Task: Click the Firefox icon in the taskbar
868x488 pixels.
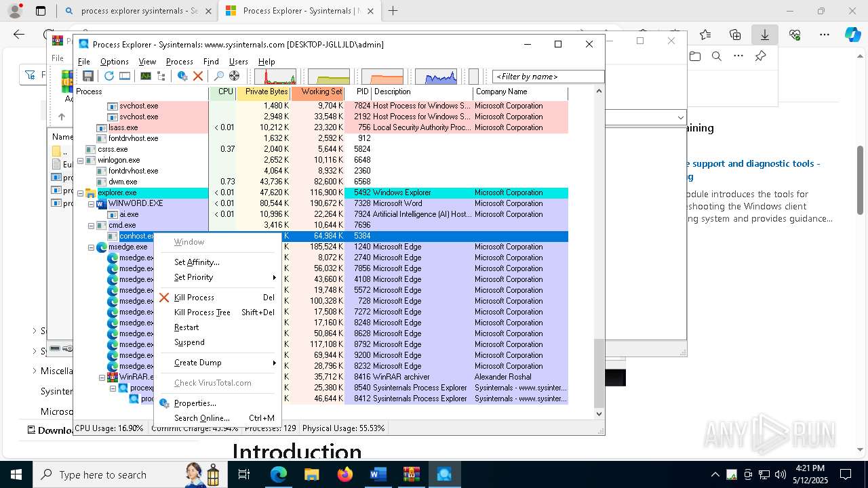Action: click(345, 474)
